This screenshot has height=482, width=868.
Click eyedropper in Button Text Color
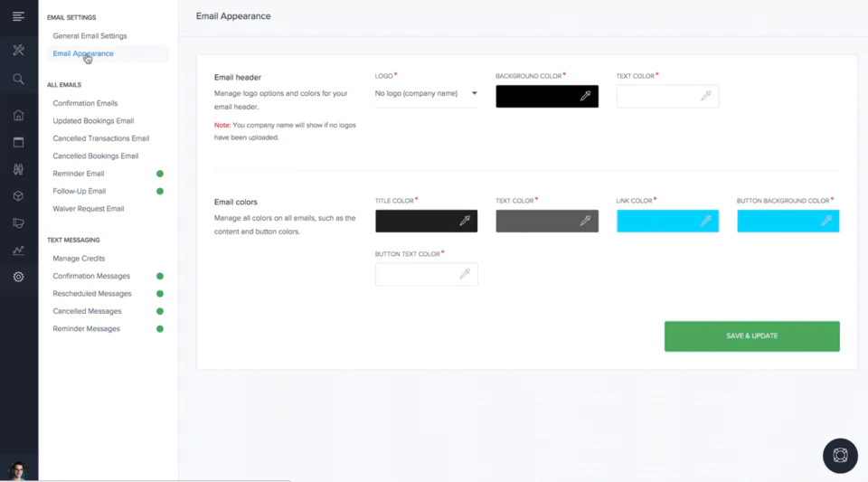[x=465, y=274]
